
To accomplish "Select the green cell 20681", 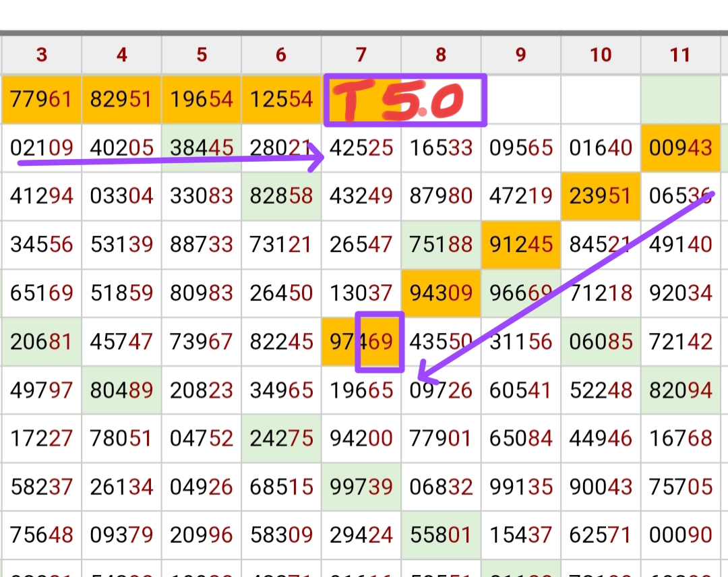I will 42,342.
